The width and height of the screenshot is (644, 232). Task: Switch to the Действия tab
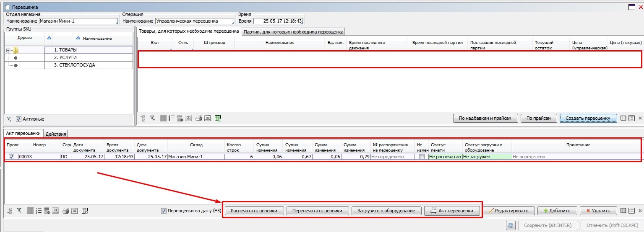point(56,134)
